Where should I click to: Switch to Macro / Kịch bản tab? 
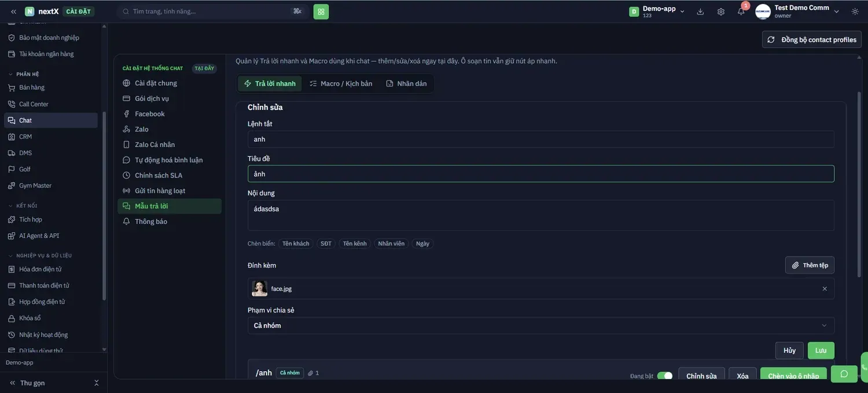(341, 83)
